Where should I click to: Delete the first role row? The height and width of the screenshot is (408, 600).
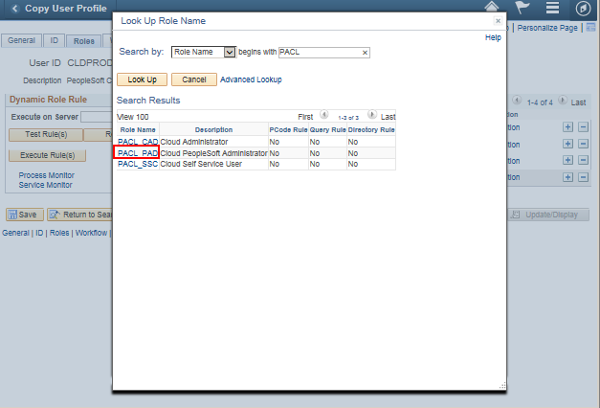[583, 127]
